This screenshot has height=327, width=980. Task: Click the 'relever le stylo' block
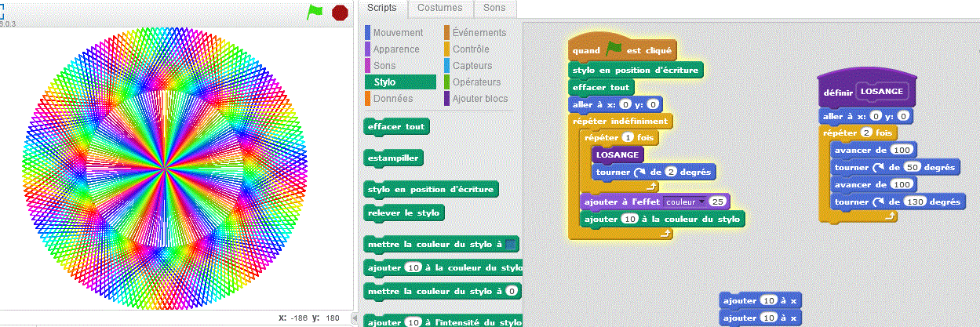click(405, 213)
